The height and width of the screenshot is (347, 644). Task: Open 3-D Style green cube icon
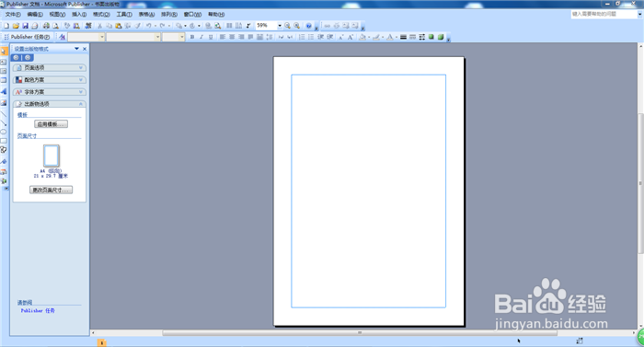click(441, 37)
